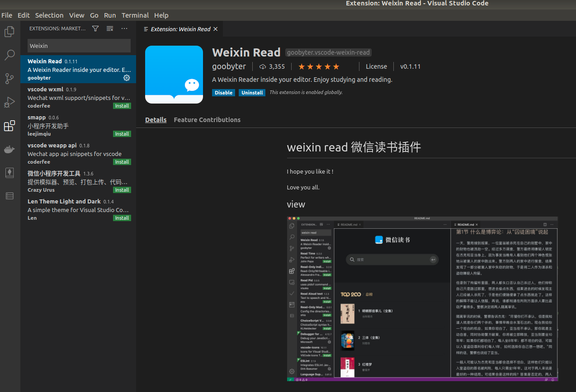Install the vscode wxml extension
Viewport: 576px width, 392px height.
pyautogui.click(x=122, y=105)
